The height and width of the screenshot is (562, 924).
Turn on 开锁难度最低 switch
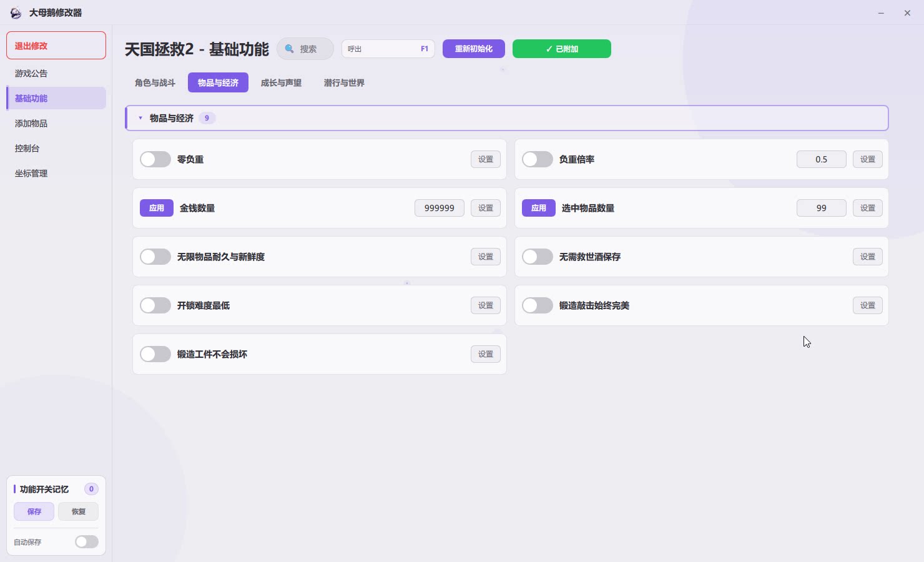pos(155,305)
